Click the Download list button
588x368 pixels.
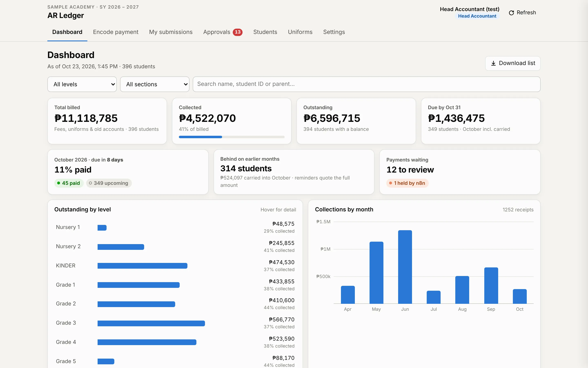tap(513, 63)
